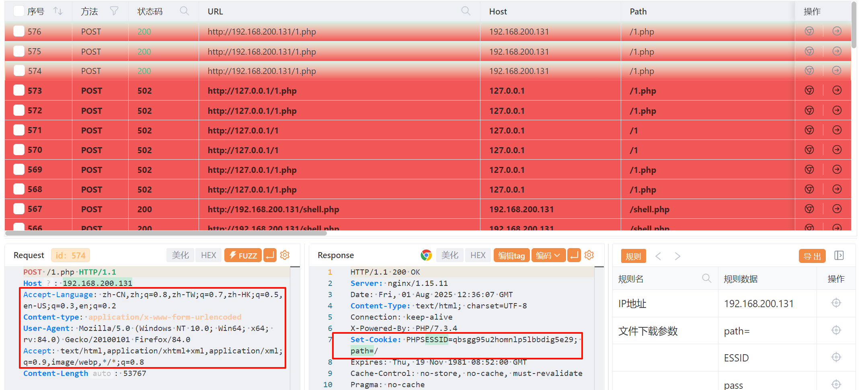The height and width of the screenshot is (390, 868).
Task: Go to next rule match arrow
Action: [677, 256]
